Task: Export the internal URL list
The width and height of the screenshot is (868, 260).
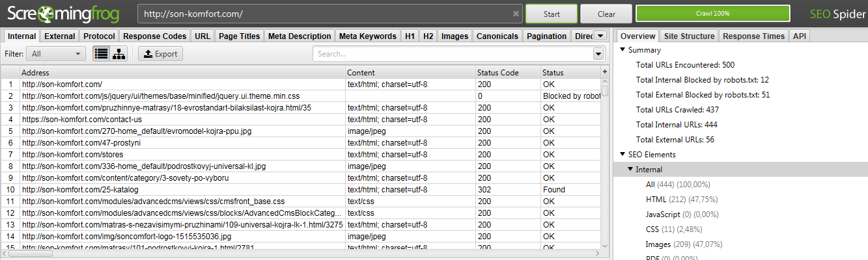Action: click(161, 54)
